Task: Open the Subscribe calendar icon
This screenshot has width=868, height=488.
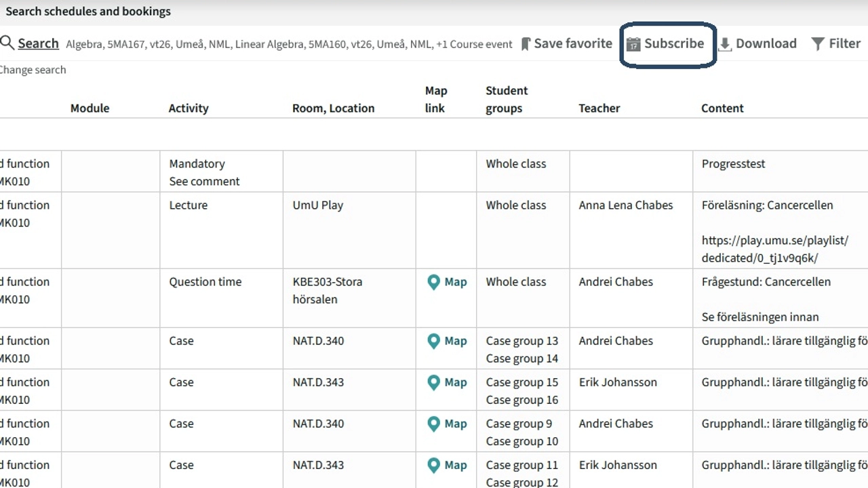Action: pyautogui.click(x=633, y=43)
